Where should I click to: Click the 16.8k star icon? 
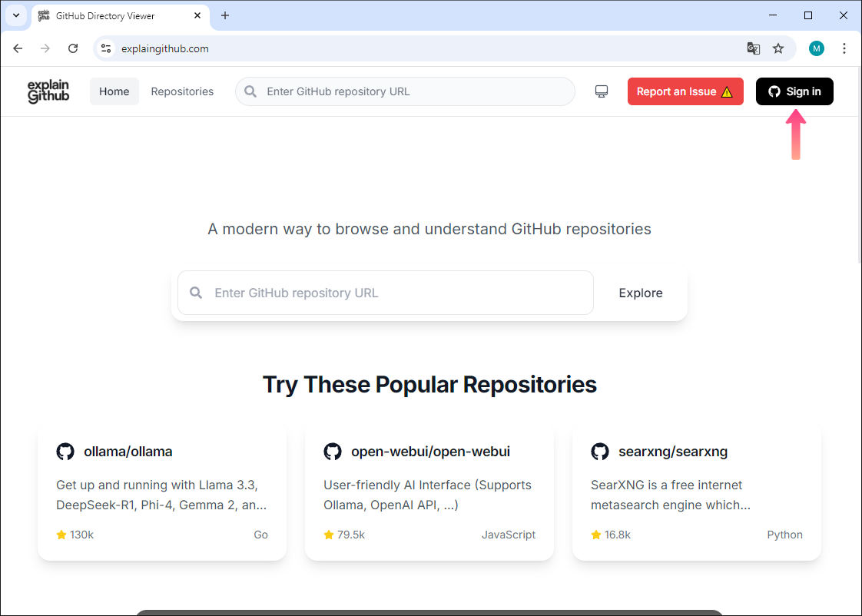[596, 535]
